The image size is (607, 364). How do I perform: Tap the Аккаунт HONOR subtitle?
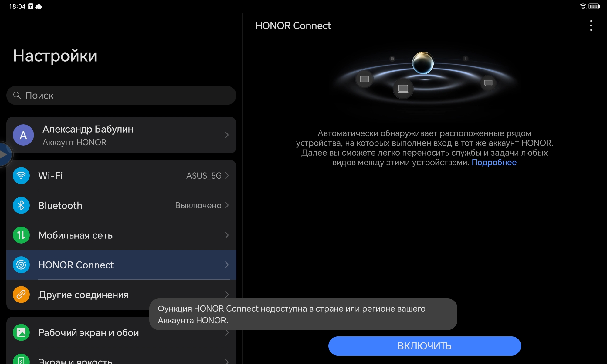74,142
